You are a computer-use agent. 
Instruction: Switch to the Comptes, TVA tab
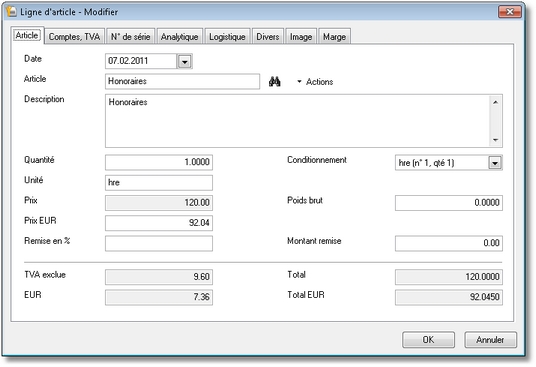coord(74,37)
